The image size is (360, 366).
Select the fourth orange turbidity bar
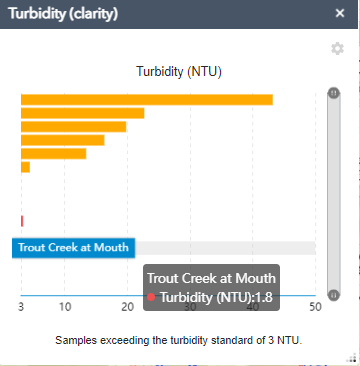click(x=63, y=140)
